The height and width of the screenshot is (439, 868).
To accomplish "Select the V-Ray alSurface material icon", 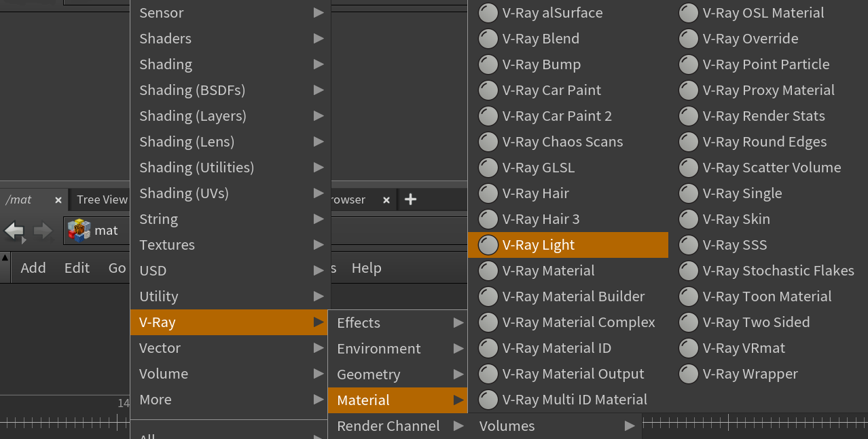I will click(488, 13).
